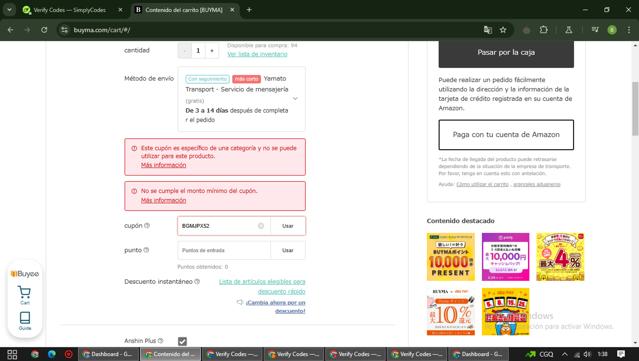Toggle the Arshin Plus checkbox
This screenshot has width=639, height=361.
pos(182,341)
